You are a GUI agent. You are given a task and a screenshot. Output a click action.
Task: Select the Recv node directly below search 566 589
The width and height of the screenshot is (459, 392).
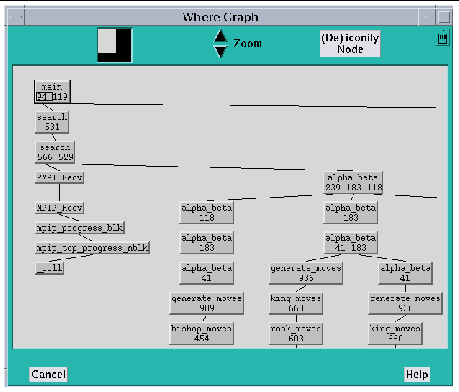59,177
